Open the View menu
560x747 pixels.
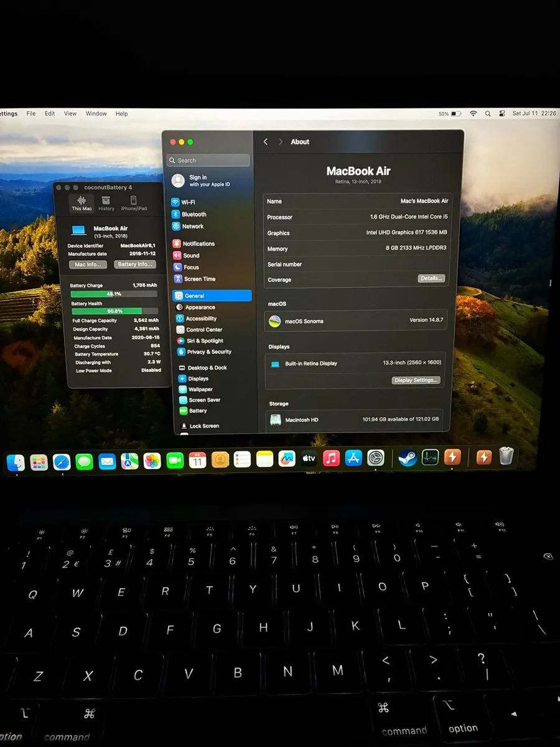(x=70, y=114)
